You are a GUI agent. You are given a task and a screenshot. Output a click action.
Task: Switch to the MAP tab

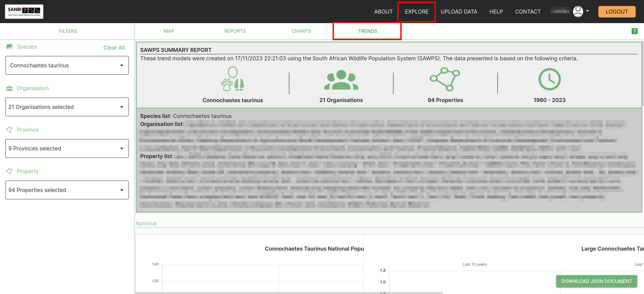[x=169, y=31]
